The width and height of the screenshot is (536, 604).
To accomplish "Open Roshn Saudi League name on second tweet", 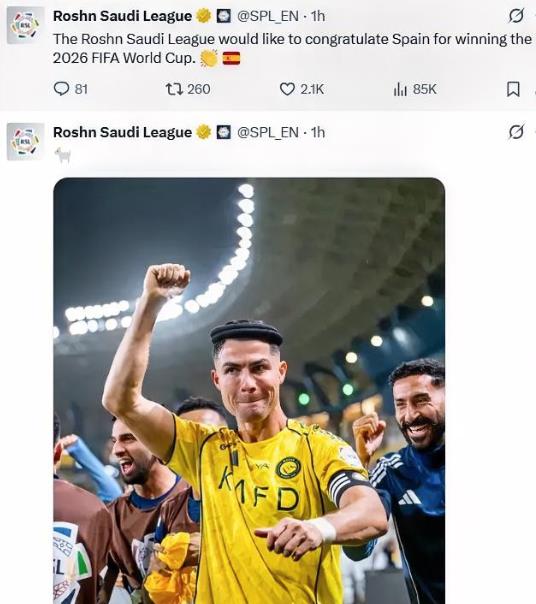I will tap(122, 132).
